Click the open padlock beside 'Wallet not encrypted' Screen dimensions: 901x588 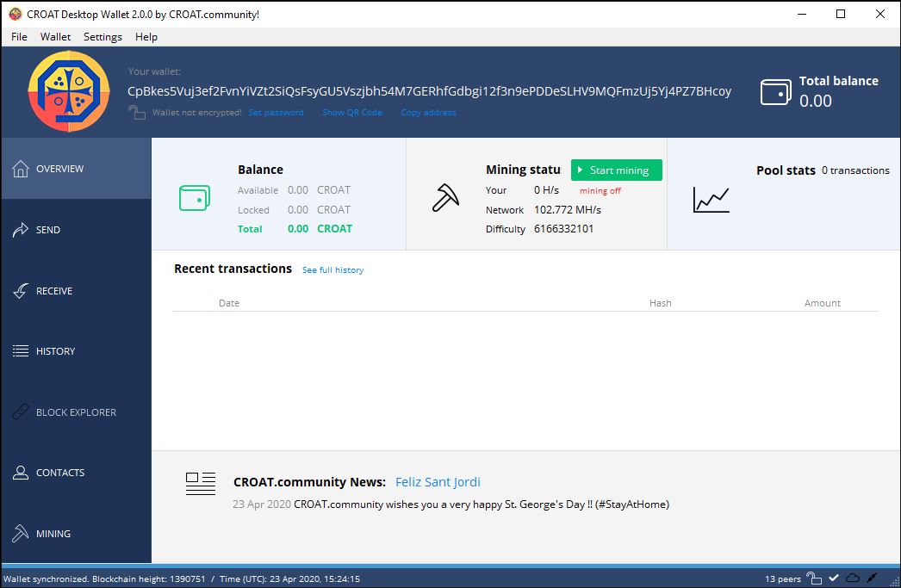[137, 112]
